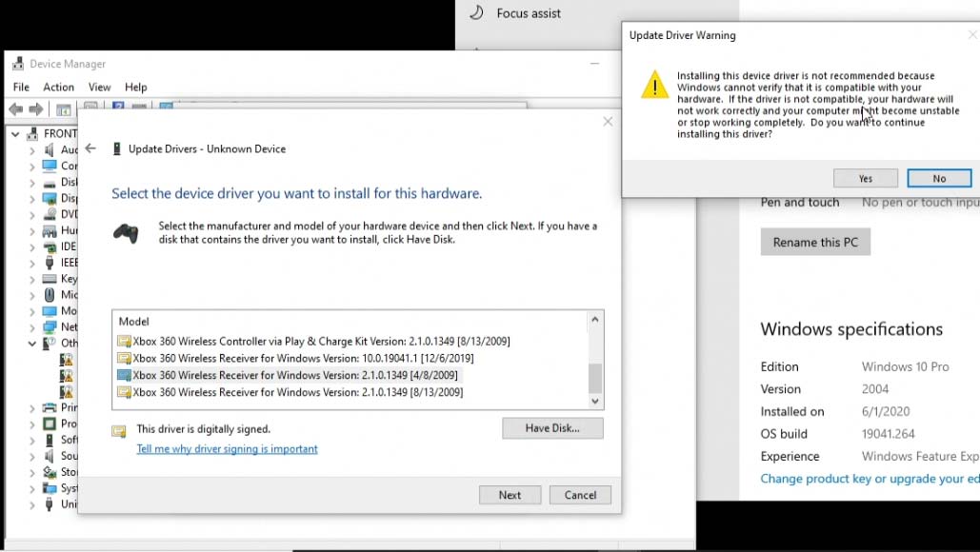Select the Audio speaker category icon in the tree
This screenshot has width=980, height=552.
[50, 149]
